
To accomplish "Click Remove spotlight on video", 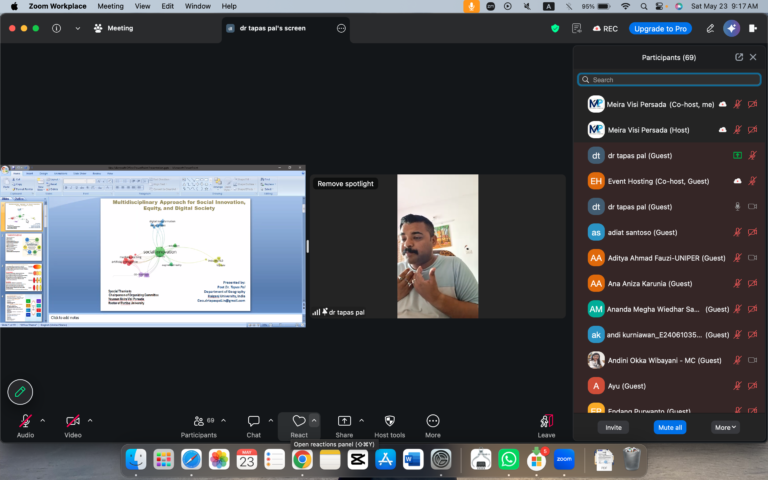I will (x=345, y=184).
